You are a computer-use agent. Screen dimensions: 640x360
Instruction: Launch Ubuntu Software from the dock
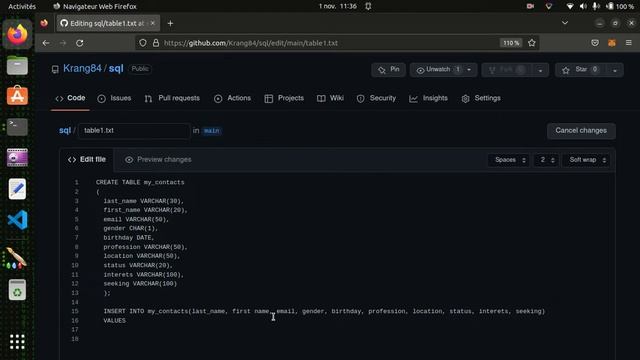17,96
